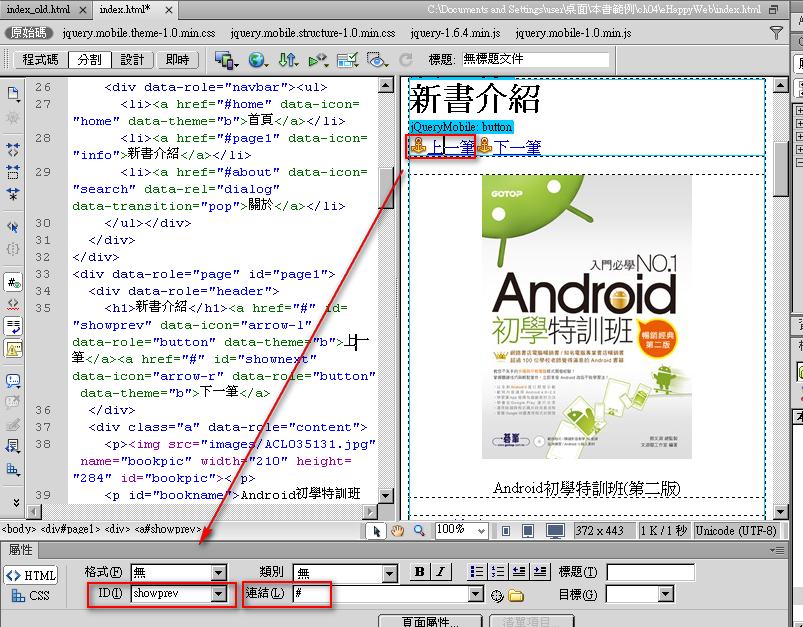Open jquery.mobile.theme-1.0.min.css related file
803x627 pixels.
point(139,33)
